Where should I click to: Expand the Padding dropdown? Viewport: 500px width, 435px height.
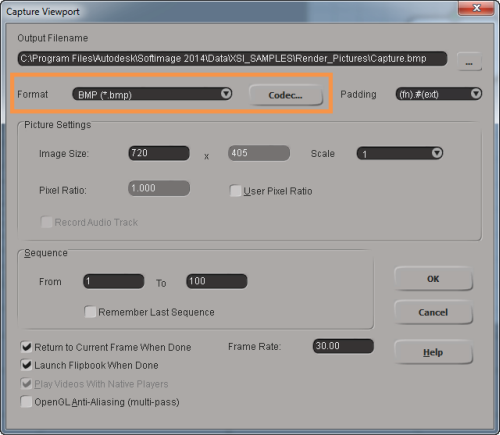point(439,94)
